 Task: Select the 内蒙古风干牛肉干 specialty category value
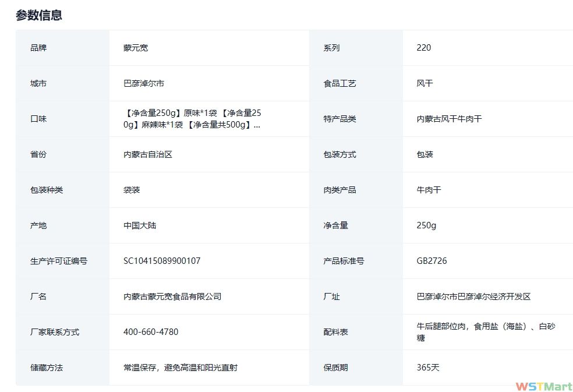pyautogui.click(x=449, y=119)
